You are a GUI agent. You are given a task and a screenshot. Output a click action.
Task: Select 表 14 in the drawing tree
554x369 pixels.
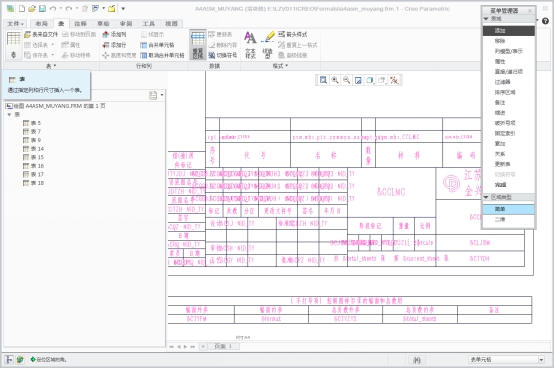point(33,149)
